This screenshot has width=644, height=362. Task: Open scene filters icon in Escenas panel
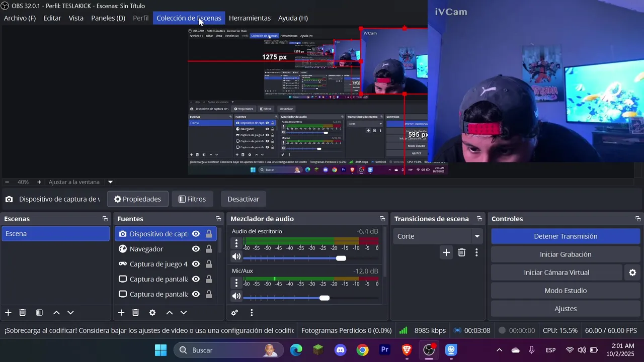click(x=39, y=313)
